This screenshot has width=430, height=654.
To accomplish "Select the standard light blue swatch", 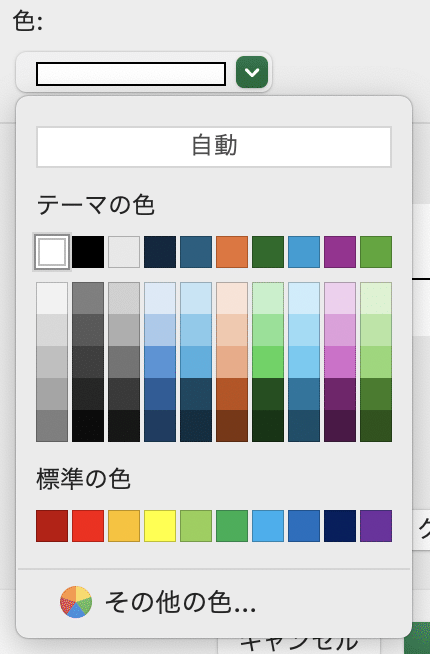I will coord(268,526).
